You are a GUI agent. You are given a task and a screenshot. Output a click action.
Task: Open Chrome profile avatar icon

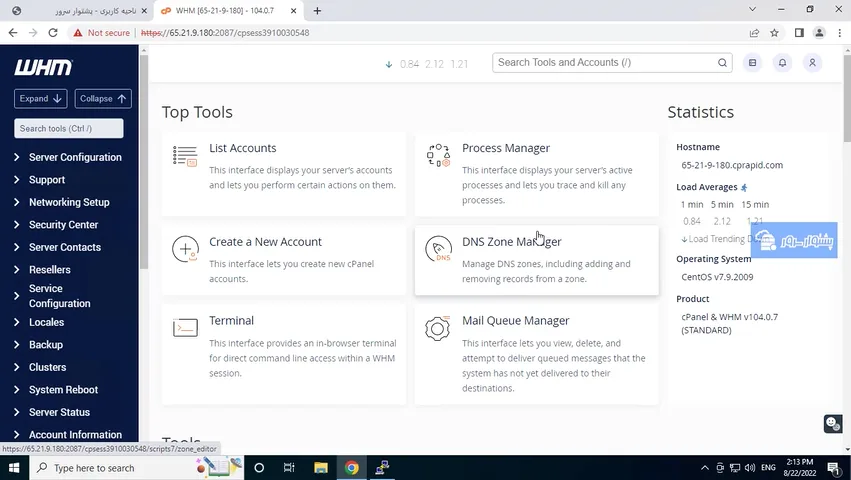pyautogui.click(x=820, y=33)
